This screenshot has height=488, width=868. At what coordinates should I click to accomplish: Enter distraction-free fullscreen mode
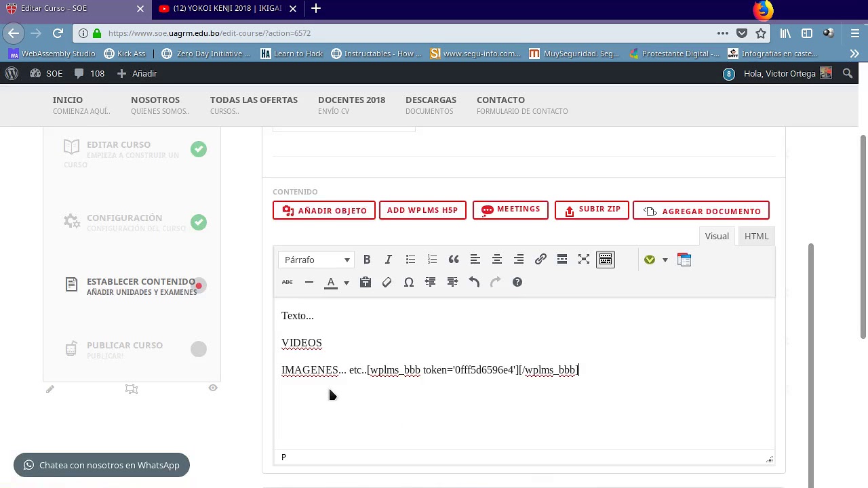pyautogui.click(x=584, y=260)
